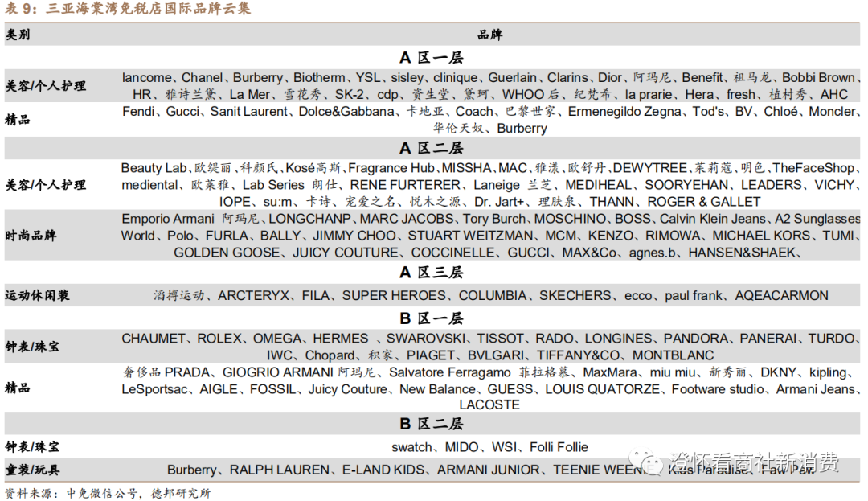Click the '童装/玩具' category label
Image resolution: width=868 pixels, height=501 pixels.
[32, 470]
